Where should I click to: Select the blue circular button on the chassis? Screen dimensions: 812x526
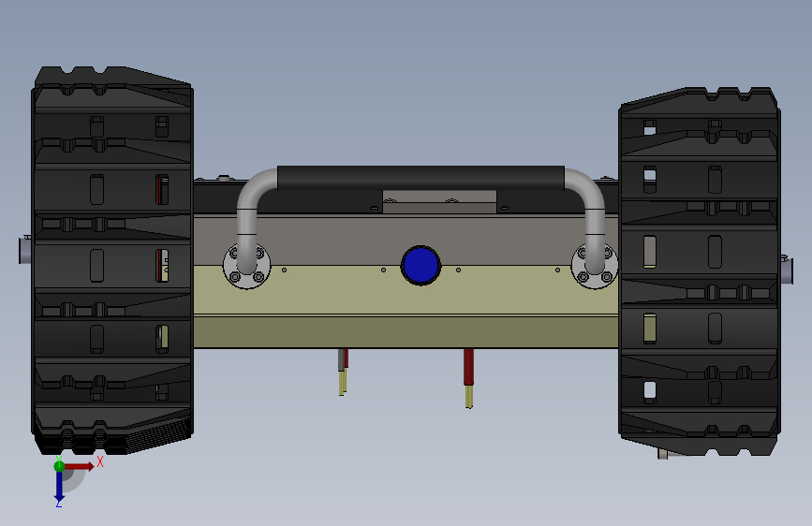[x=421, y=265]
